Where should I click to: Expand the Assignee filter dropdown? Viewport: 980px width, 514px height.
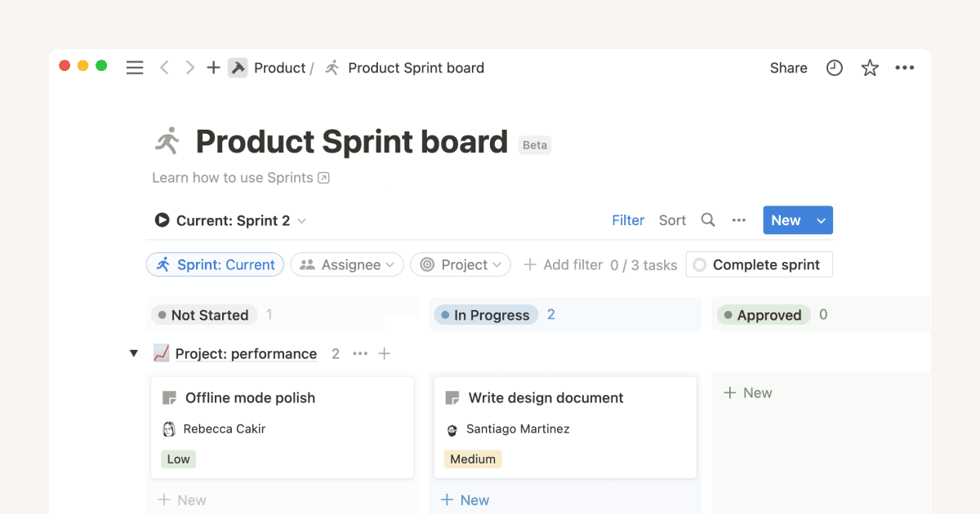tap(346, 264)
